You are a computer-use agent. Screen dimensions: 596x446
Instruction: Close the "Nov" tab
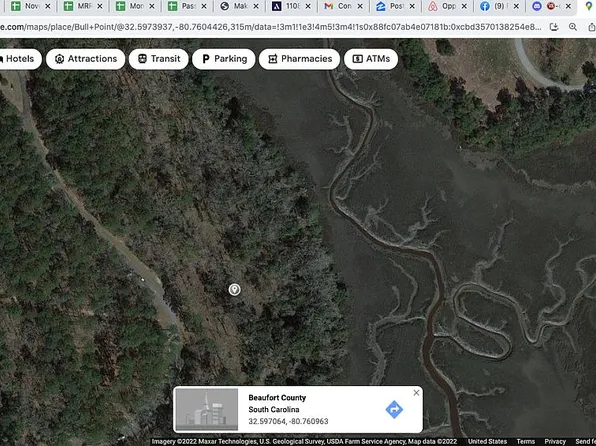tap(48, 6)
